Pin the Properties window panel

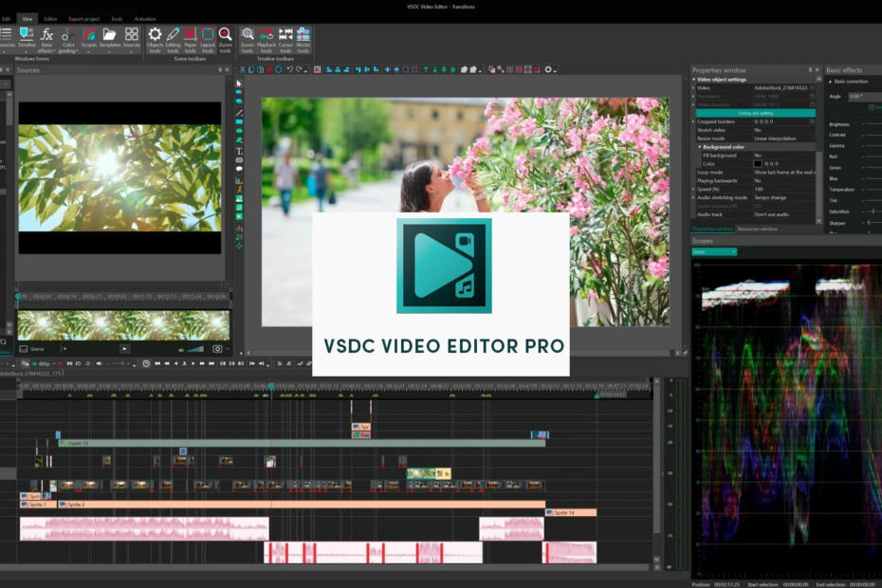coord(810,70)
